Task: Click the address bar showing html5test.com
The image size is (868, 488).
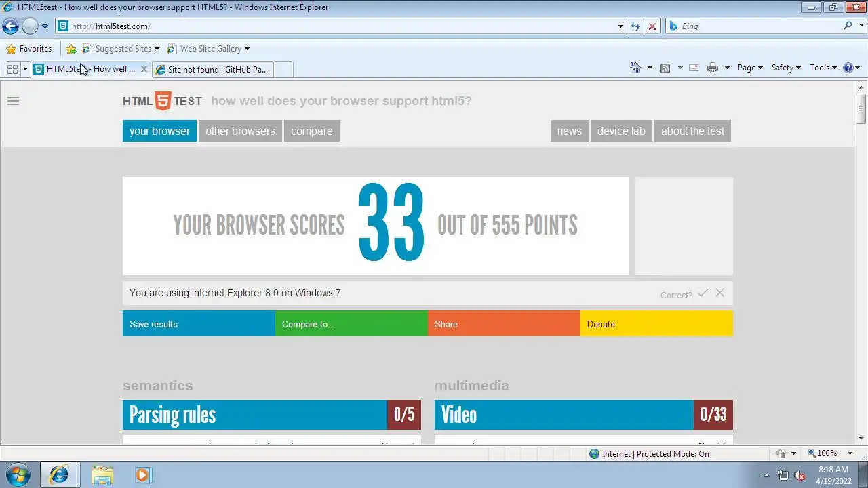Action: pyautogui.click(x=336, y=26)
